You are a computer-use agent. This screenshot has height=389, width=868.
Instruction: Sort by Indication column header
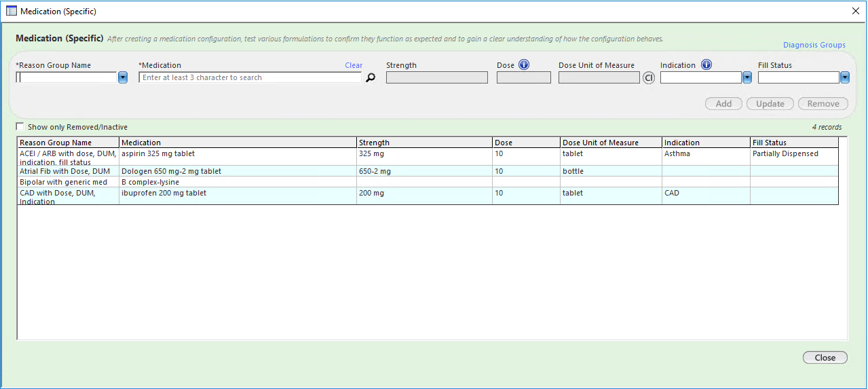click(x=706, y=143)
